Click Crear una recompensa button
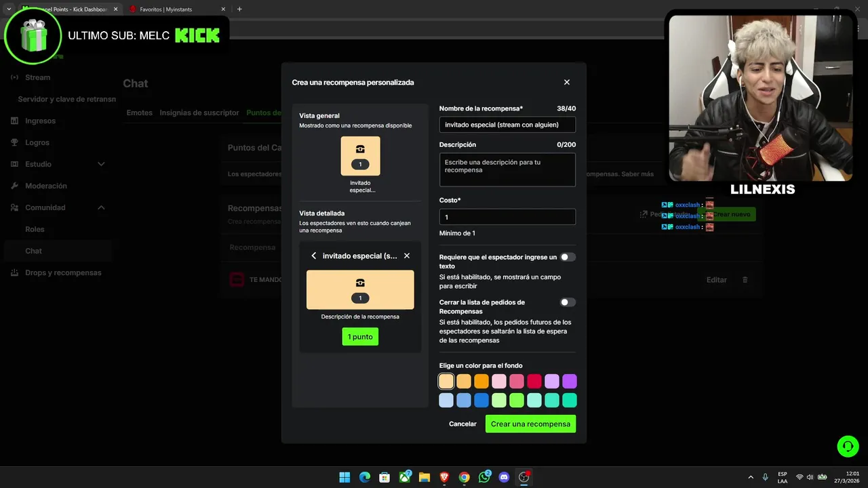The height and width of the screenshot is (488, 868). click(x=530, y=424)
